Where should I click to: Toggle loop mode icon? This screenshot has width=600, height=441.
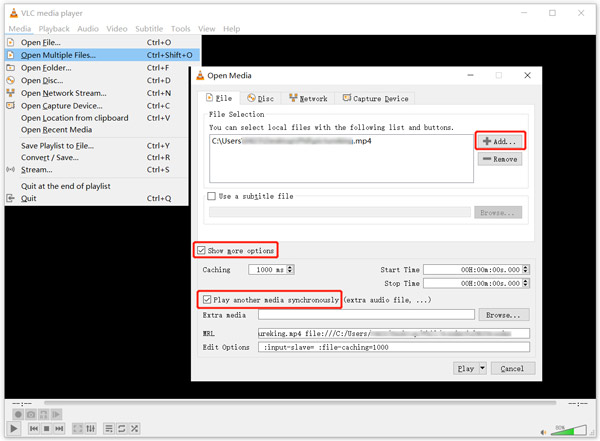pos(122,428)
